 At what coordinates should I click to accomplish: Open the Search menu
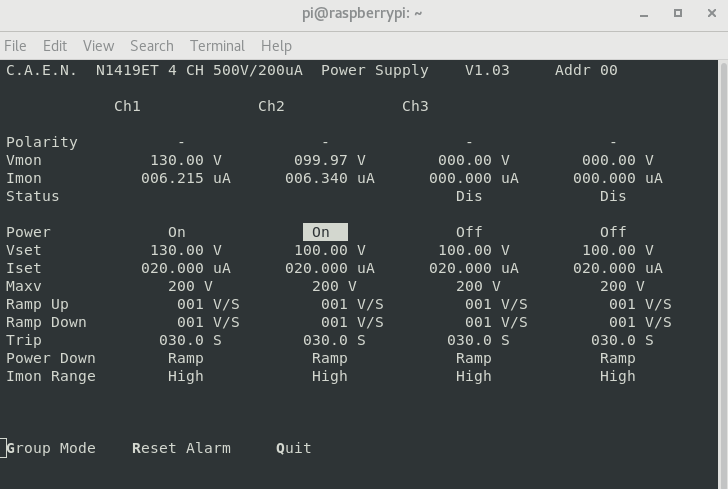coord(151,46)
